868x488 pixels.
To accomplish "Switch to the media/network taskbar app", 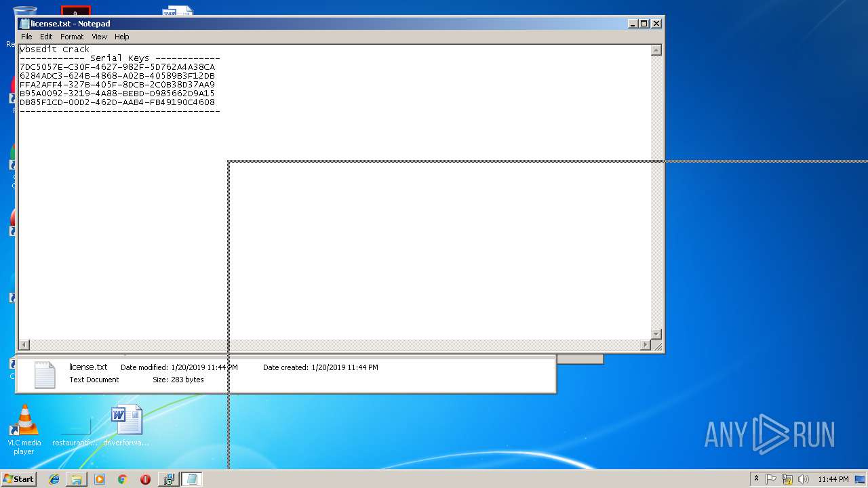I will tap(169, 479).
